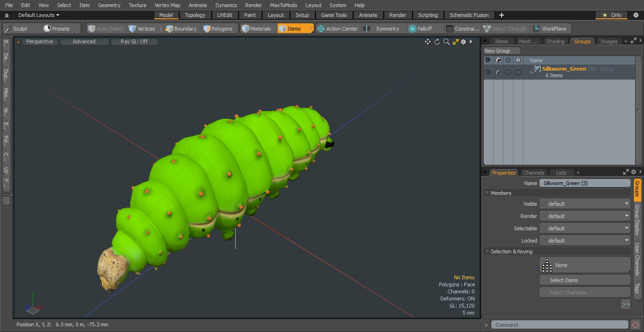Open the Constraints options
644x332 pixels.
tap(463, 29)
